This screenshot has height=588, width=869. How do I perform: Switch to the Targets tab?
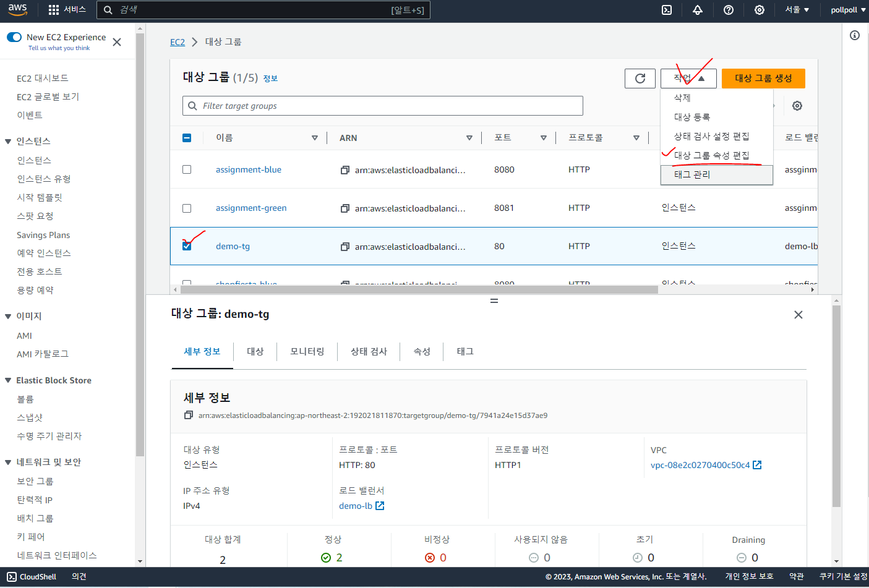click(x=255, y=351)
